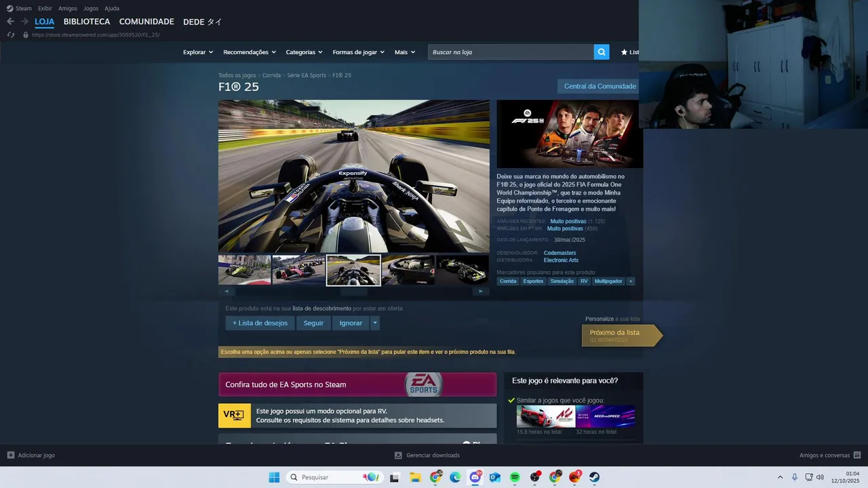Open the DEDE profile tab
The height and width of the screenshot is (488, 868).
[x=203, y=22]
